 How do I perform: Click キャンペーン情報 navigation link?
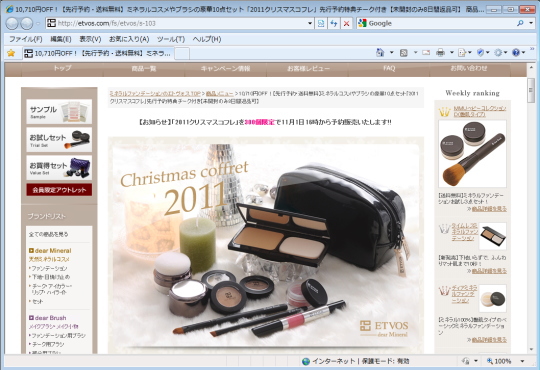coord(226,68)
